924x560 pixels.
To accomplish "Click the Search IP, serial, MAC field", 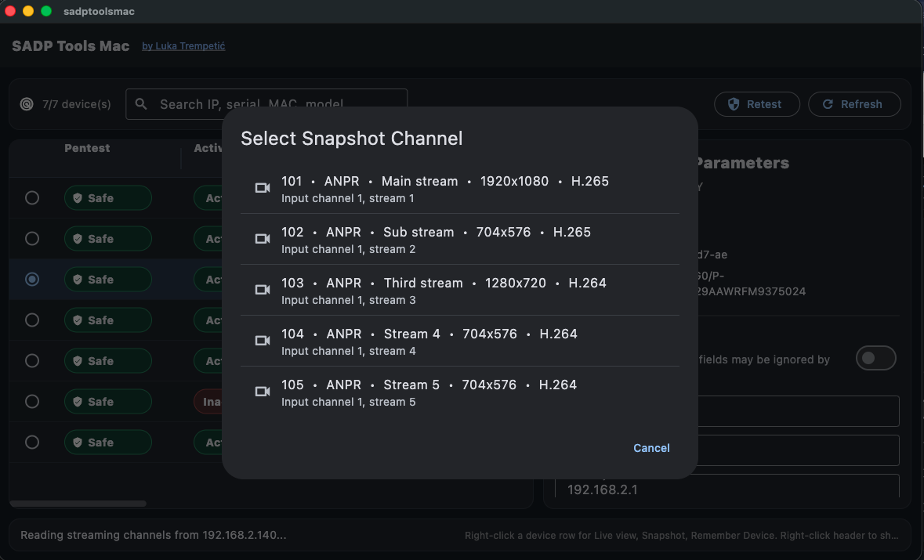I will click(x=266, y=104).
